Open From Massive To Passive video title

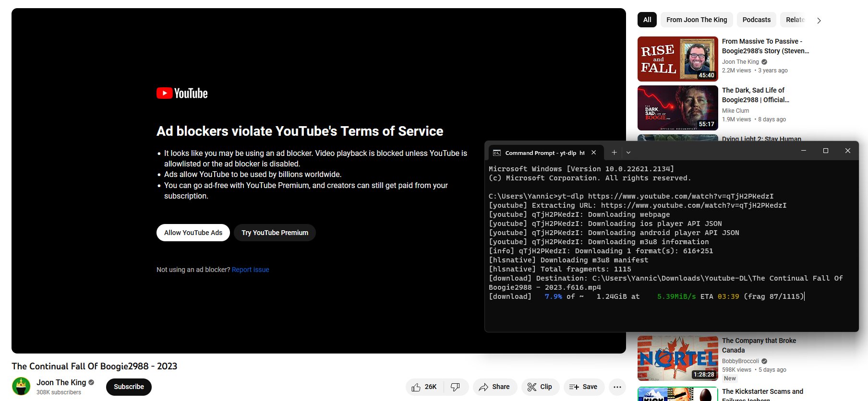click(x=765, y=46)
